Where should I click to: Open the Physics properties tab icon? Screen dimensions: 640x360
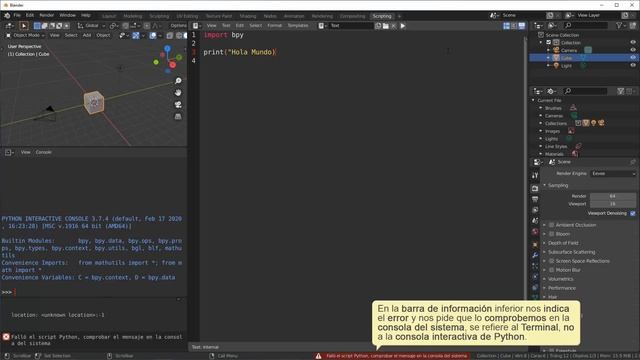(535, 277)
